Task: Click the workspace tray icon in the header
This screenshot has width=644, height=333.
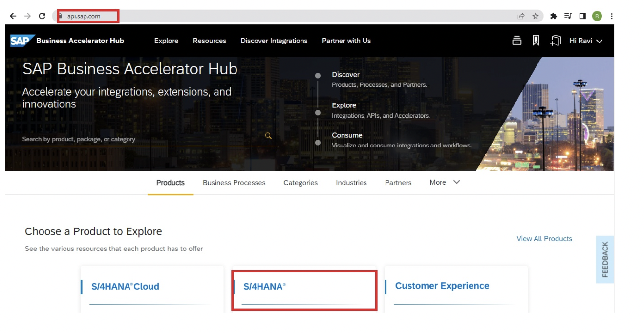Action: point(517,41)
